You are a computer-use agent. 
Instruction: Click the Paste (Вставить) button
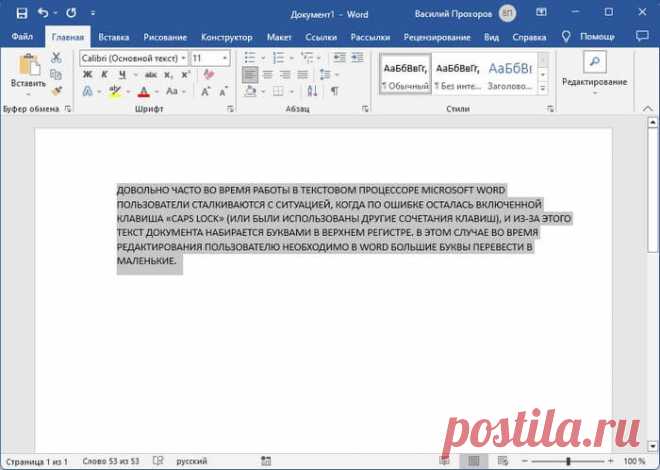point(28,72)
